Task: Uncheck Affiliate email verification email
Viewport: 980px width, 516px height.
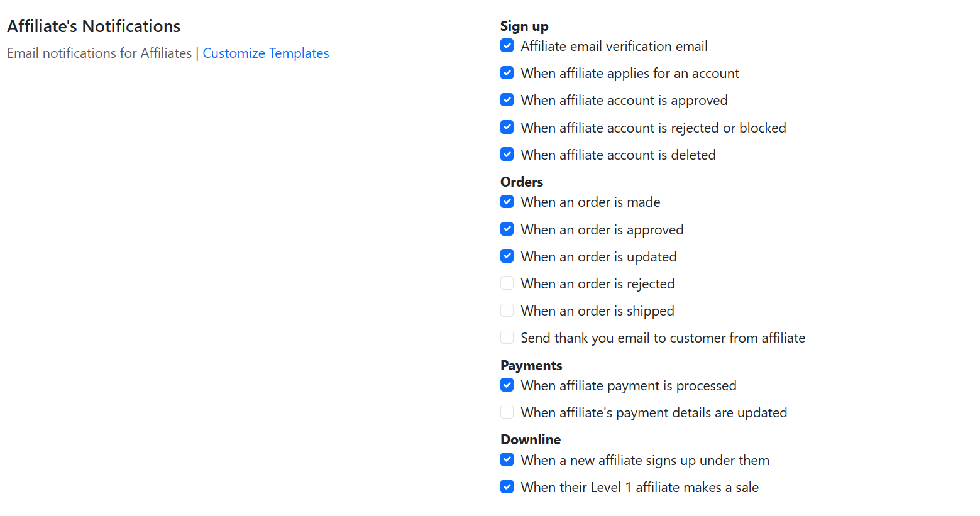Action: (x=507, y=46)
